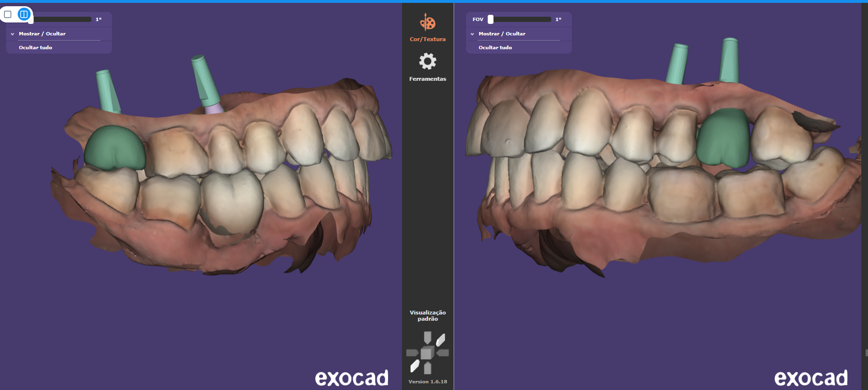This screenshot has height=390, width=868.
Task: Click the green crown in right viewport
Action: (723, 137)
